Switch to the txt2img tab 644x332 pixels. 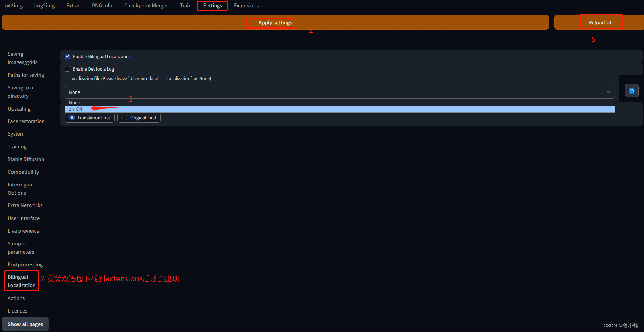[14, 6]
